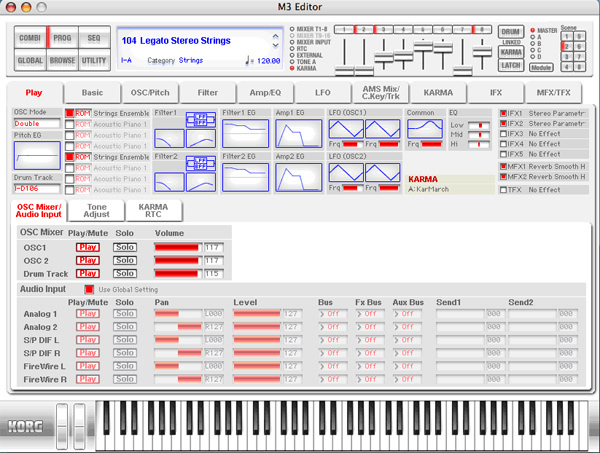
Task: Open the Amp1 EG envelope graph
Action: pos(298,133)
